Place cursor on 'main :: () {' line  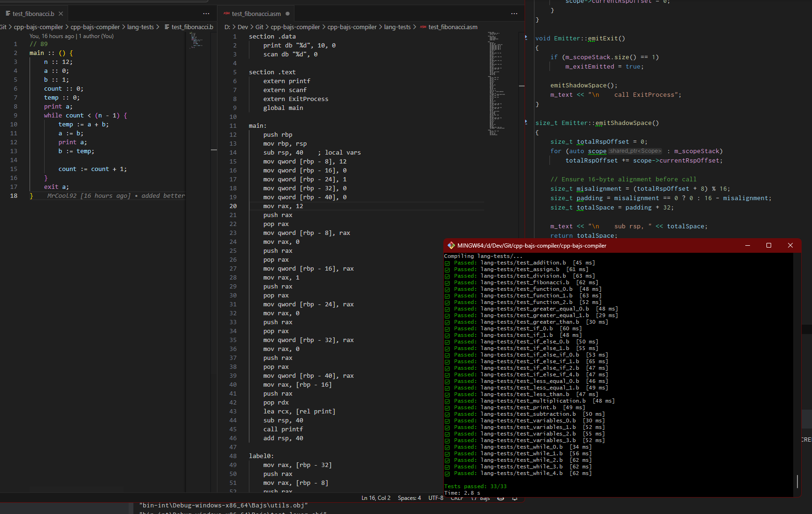(51, 53)
